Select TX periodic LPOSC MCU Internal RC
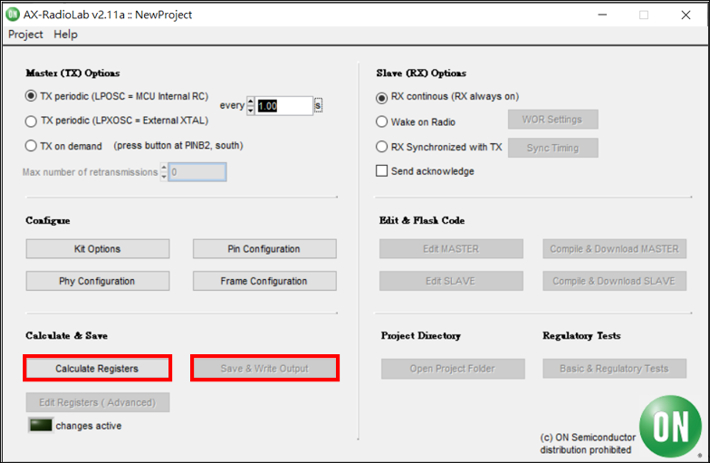 pyautogui.click(x=31, y=96)
